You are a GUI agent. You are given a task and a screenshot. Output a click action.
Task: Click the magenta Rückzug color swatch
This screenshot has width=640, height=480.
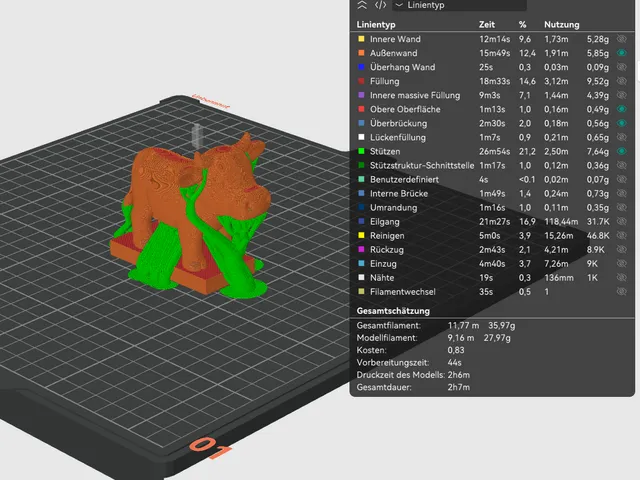pyautogui.click(x=361, y=249)
